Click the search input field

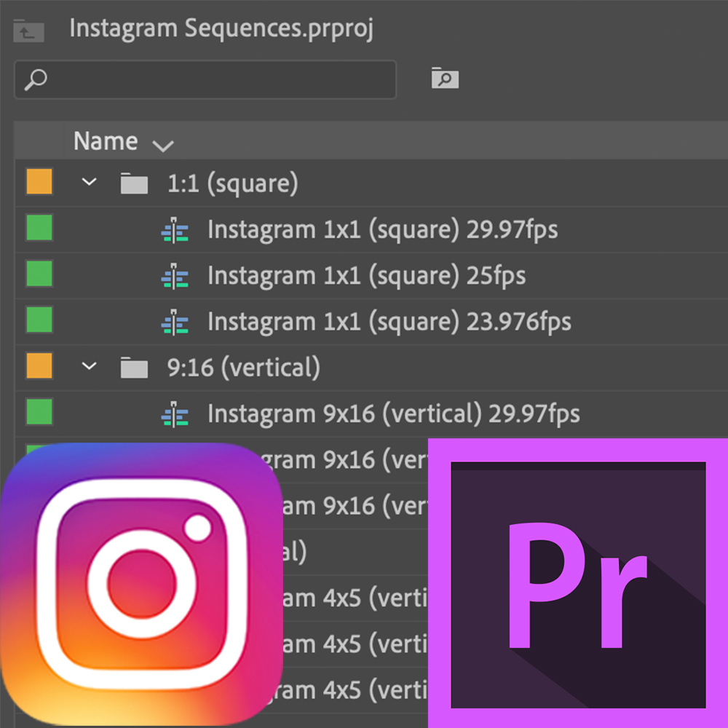206,79
